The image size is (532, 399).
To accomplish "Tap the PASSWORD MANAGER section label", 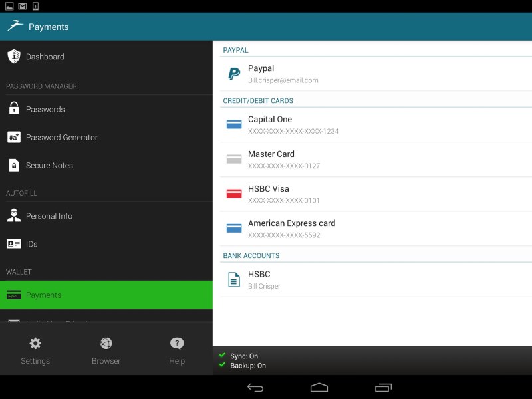I will [x=41, y=86].
